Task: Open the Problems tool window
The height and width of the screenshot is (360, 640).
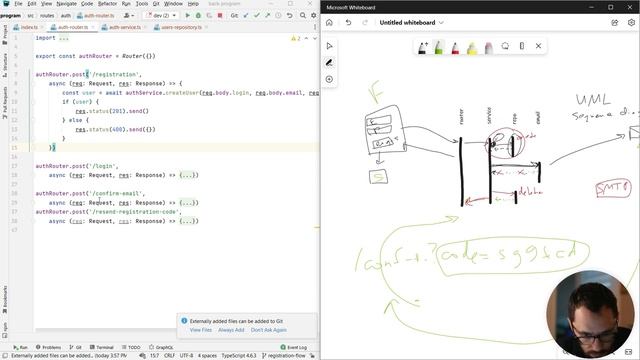Action: tap(48, 347)
